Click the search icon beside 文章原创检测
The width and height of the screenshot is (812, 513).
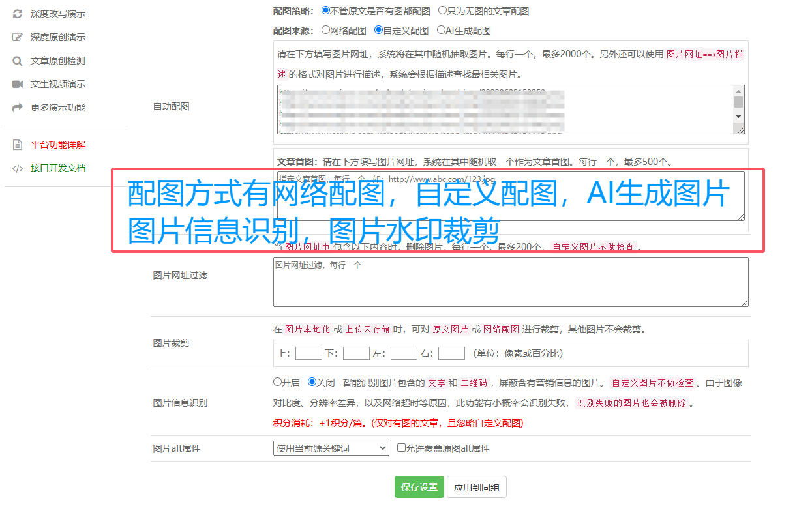18,61
